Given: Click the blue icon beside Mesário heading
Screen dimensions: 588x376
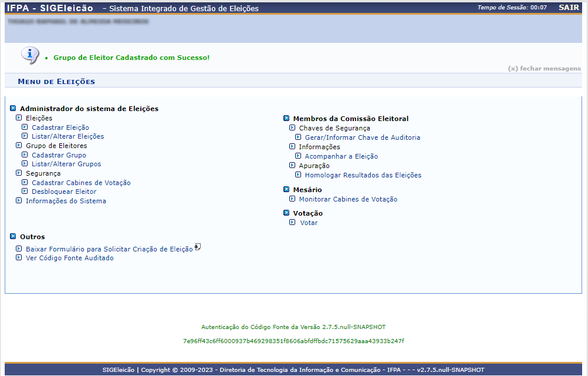Looking at the screenshot, I should pyautogui.click(x=286, y=189).
